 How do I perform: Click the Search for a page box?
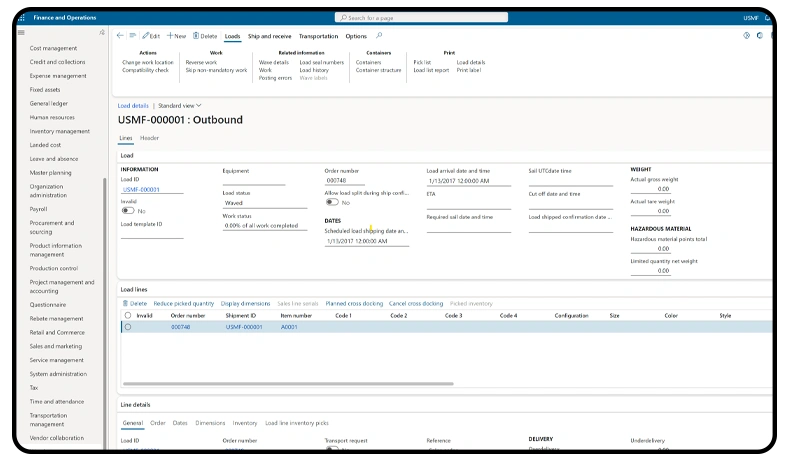[421, 18]
